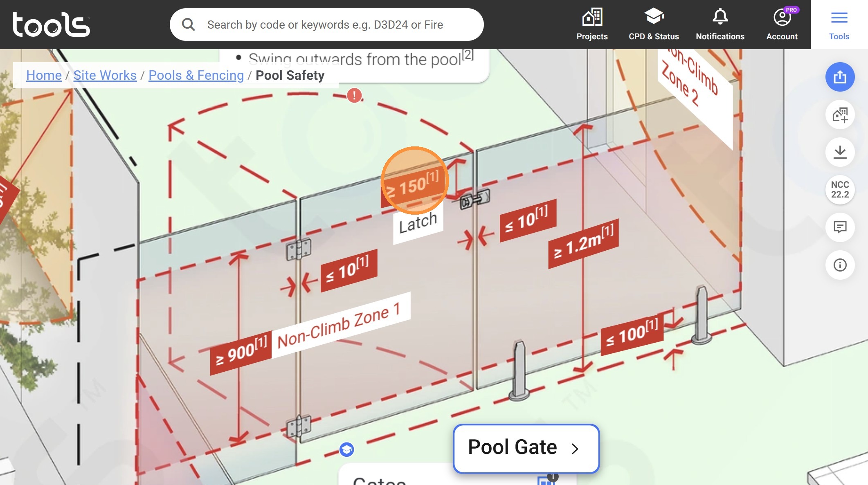Screen dimensions: 868x485
Task: Go to Pools & Fencing breadcrumb
Action: [x=196, y=75]
